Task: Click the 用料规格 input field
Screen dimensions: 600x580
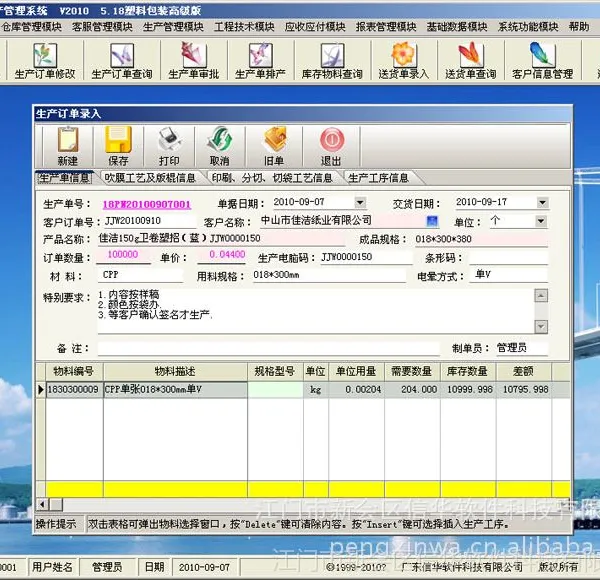Action: (x=329, y=275)
